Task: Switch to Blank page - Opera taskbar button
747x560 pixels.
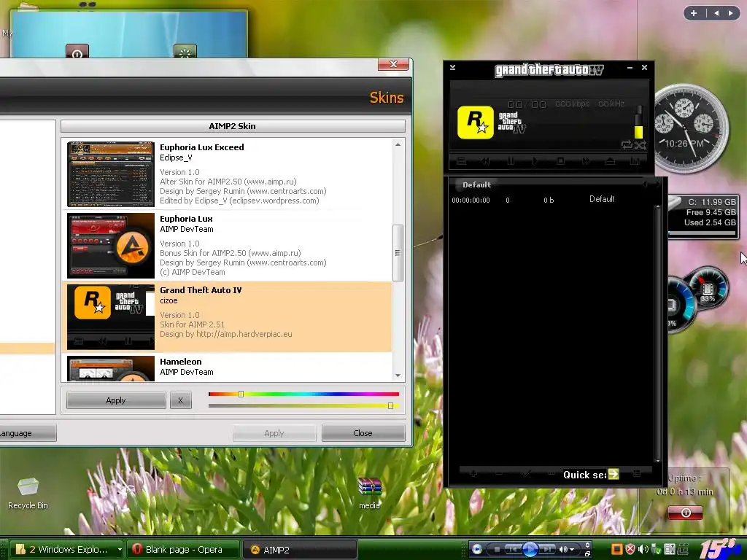Action: 183,550
